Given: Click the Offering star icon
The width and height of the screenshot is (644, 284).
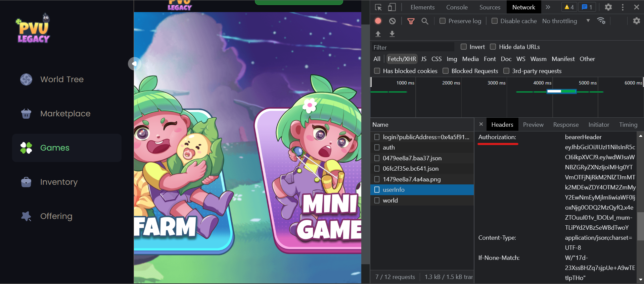Looking at the screenshot, I should point(26,216).
